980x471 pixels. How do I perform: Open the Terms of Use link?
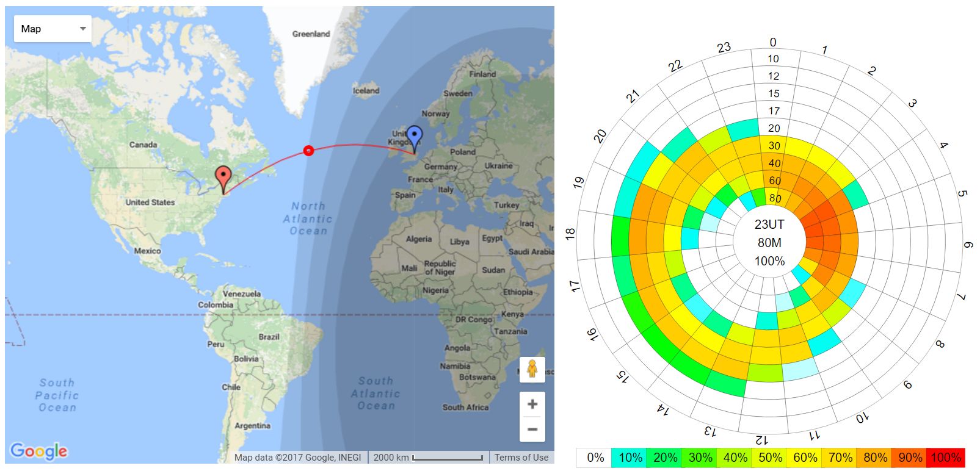pos(521,457)
